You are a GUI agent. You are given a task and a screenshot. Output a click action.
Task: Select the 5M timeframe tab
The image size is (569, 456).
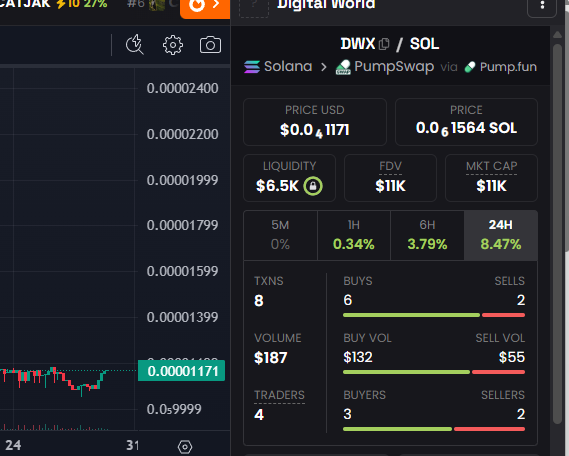pyautogui.click(x=280, y=235)
